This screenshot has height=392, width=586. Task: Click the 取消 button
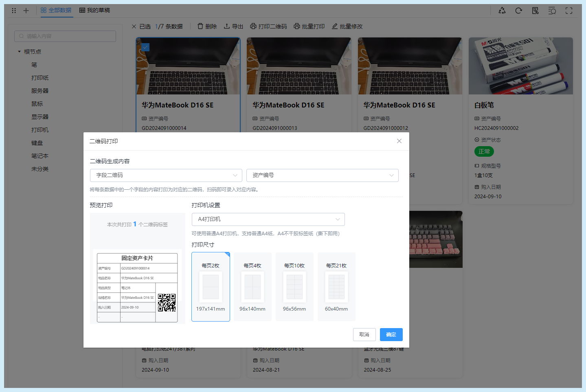(x=364, y=335)
